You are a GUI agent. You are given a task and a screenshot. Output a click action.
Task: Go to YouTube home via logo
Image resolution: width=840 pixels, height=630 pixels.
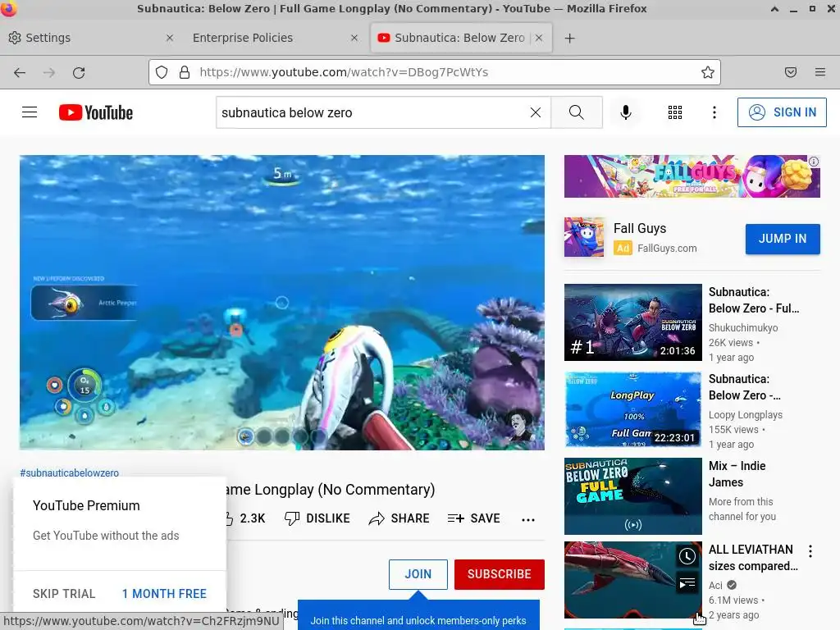tap(96, 112)
